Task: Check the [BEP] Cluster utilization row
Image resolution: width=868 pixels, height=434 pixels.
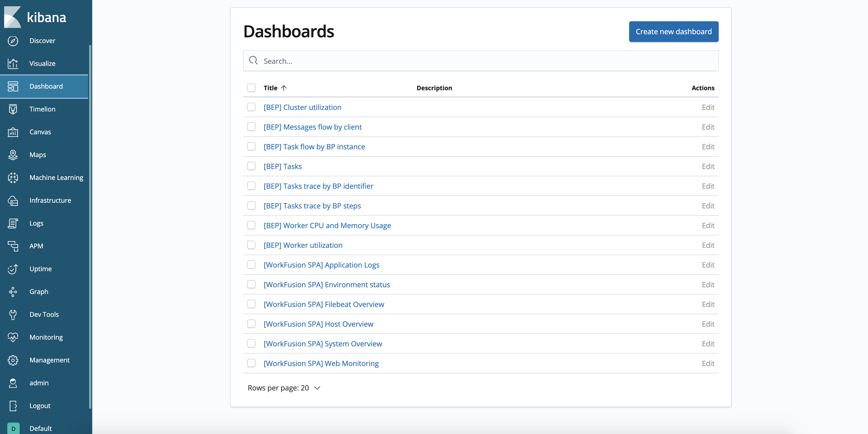Action: (251, 107)
